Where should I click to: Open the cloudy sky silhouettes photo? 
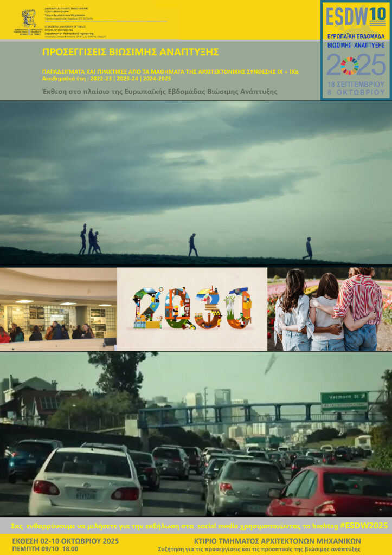196,179
